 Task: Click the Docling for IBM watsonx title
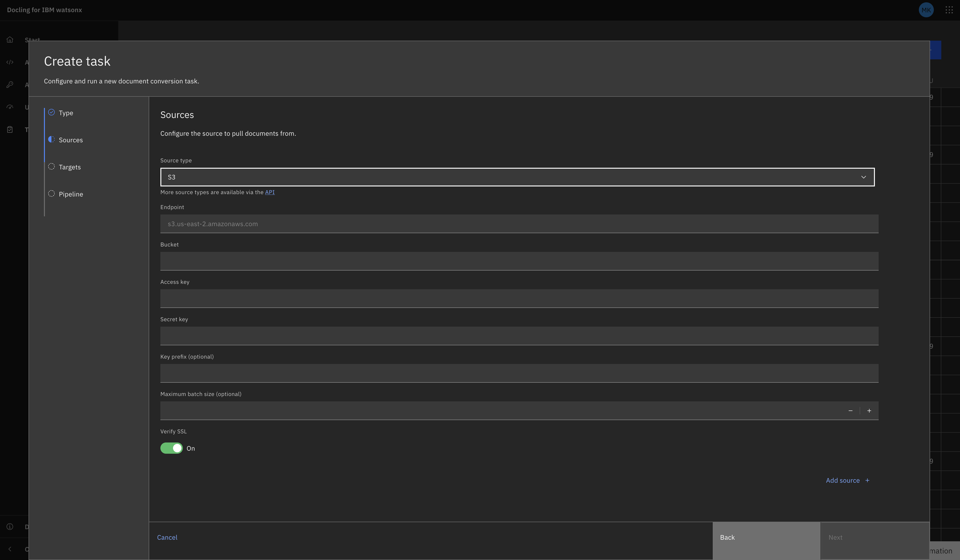(45, 10)
